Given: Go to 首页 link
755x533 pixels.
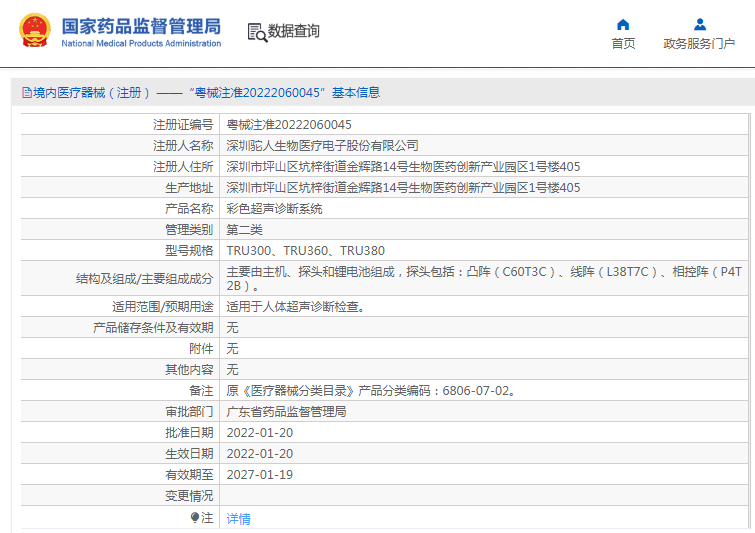Looking at the screenshot, I should pyautogui.click(x=623, y=44).
